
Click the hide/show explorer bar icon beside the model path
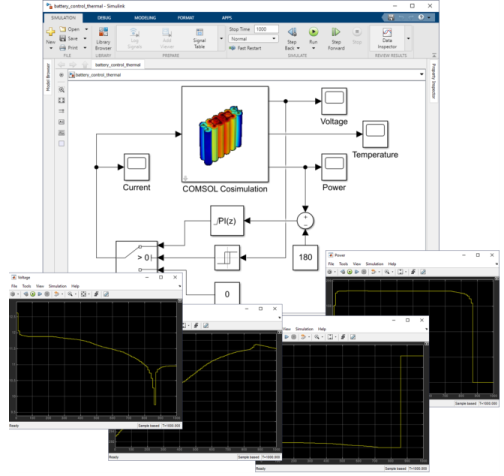click(x=61, y=75)
